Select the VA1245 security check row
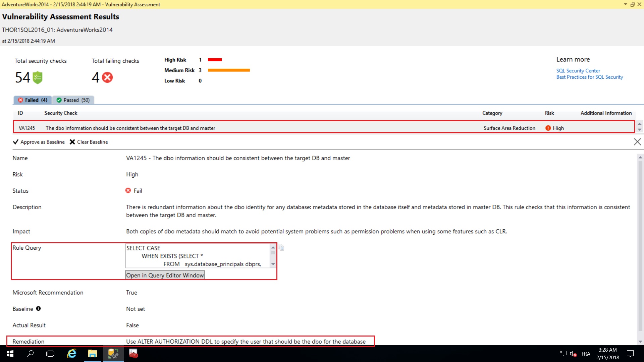644x362 pixels. [324, 128]
